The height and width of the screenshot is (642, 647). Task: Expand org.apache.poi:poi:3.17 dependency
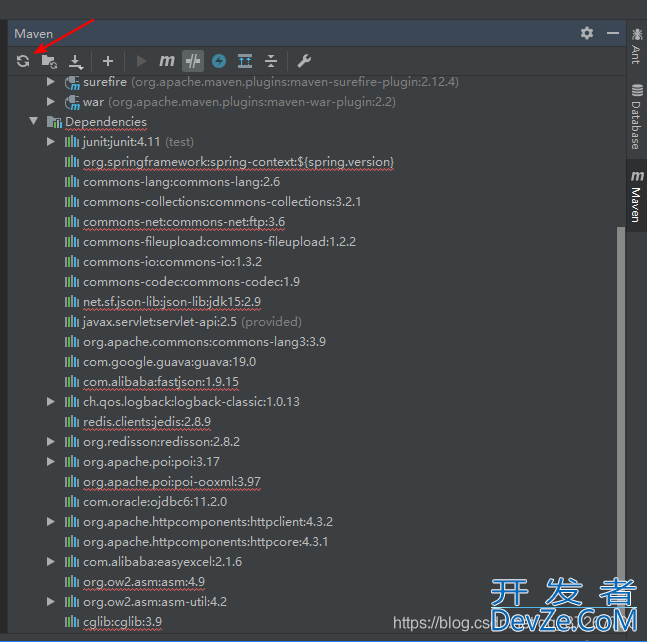[x=51, y=461]
